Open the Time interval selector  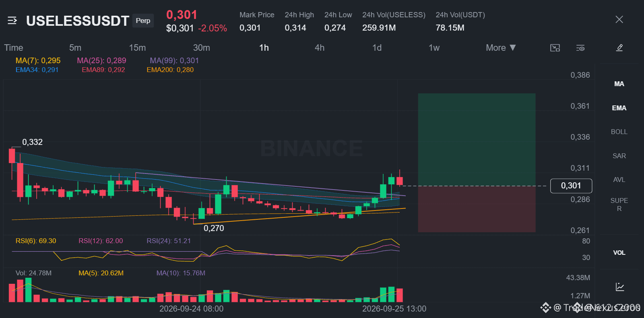14,48
